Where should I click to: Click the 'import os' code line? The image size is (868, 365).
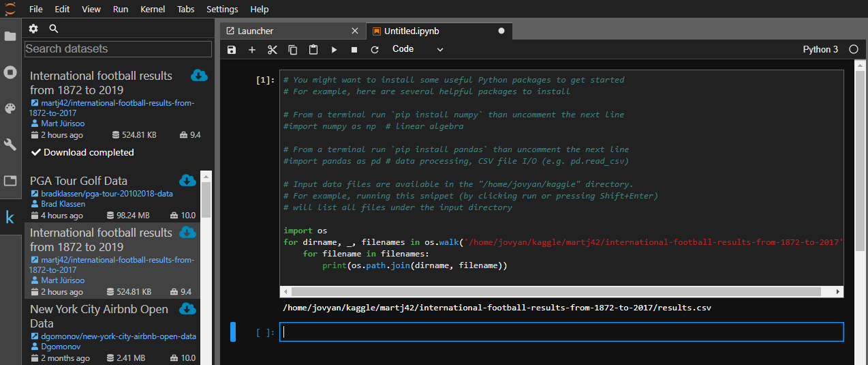pyautogui.click(x=305, y=231)
